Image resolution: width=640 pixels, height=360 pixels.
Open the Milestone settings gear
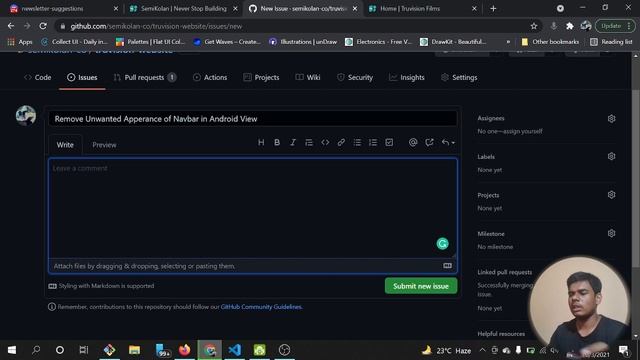[x=611, y=233]
